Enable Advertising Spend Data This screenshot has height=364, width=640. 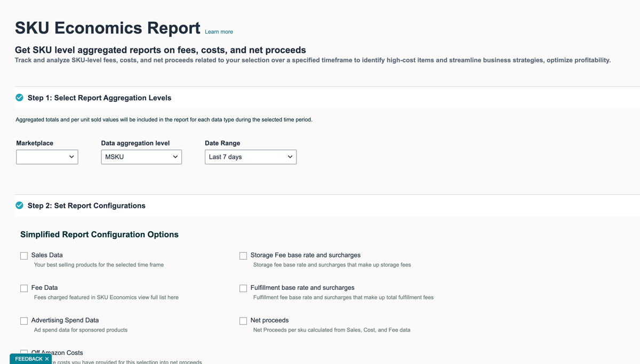coord(23,320)
